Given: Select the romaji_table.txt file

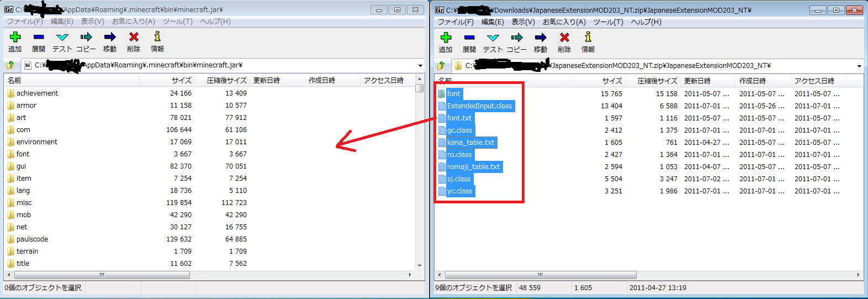Looking at the screenshot, I should (473, 167).
